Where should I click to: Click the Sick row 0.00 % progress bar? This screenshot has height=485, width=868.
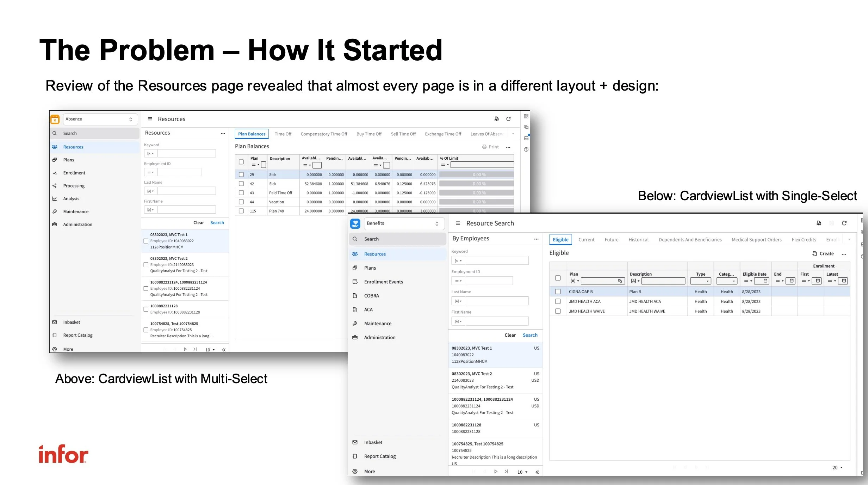click(476, 174)
